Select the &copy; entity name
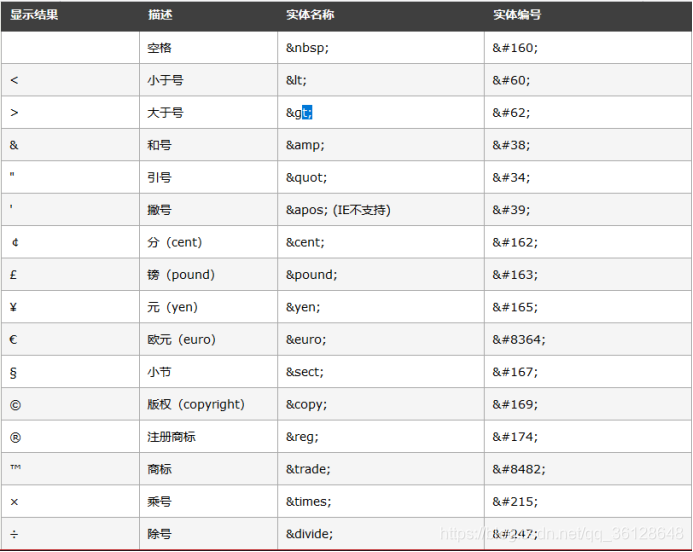693x552 pixels. click(x=306, y=404)
